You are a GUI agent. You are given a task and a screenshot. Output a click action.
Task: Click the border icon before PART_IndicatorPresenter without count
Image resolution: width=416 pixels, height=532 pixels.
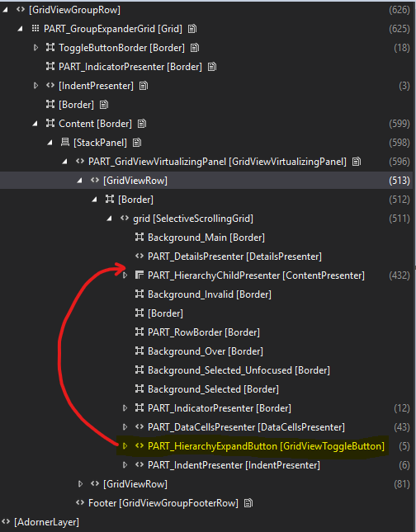[x=50, y=67]
